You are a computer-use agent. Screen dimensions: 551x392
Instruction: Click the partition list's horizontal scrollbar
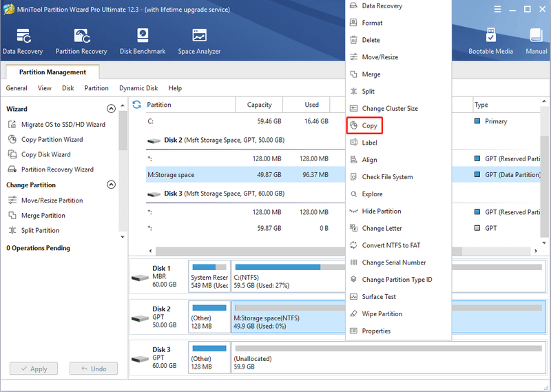tap(342, 251)
